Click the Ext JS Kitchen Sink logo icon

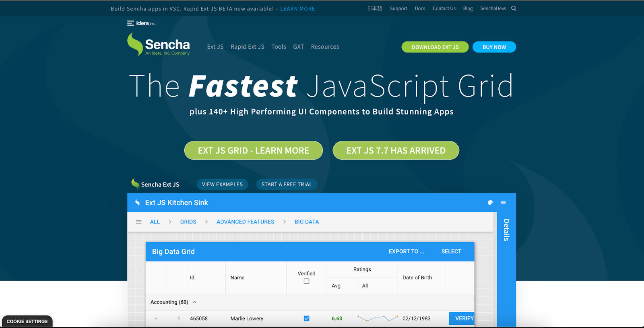[x=137, y=203]
